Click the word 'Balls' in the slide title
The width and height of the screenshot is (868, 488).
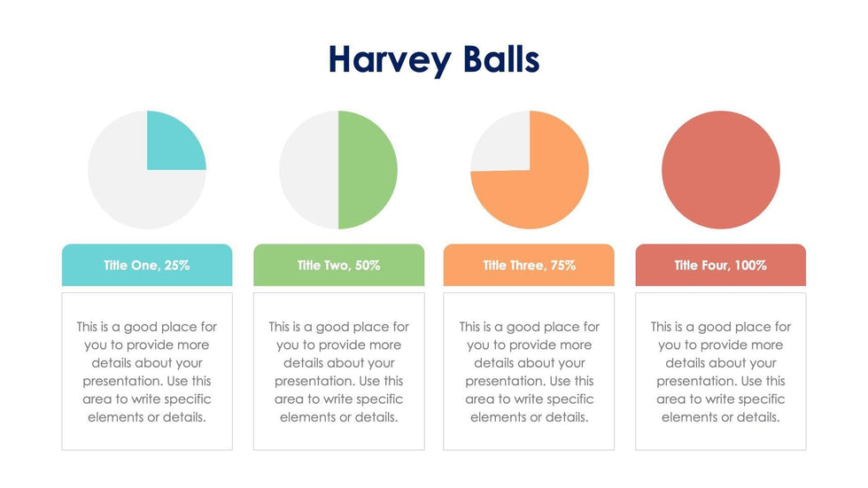coord(500,60)
